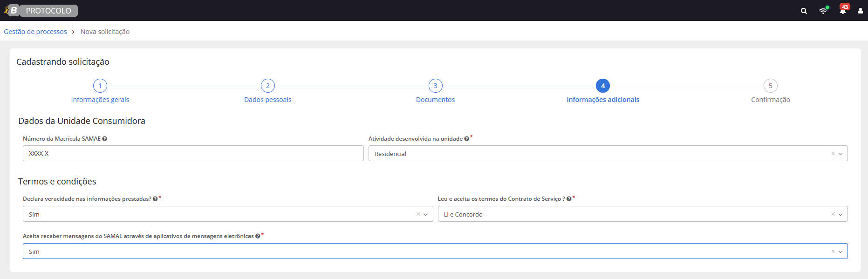
Task: Click the Número da Matrícula SAMAE input field
Action: coord(193,153)
